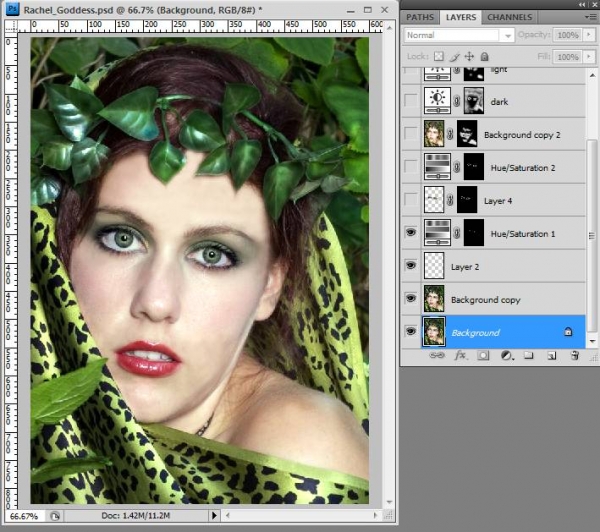Maximize the Rachel_Goddess.psd document window
Viewport: 600px width, 532px height.
(368, 10)
